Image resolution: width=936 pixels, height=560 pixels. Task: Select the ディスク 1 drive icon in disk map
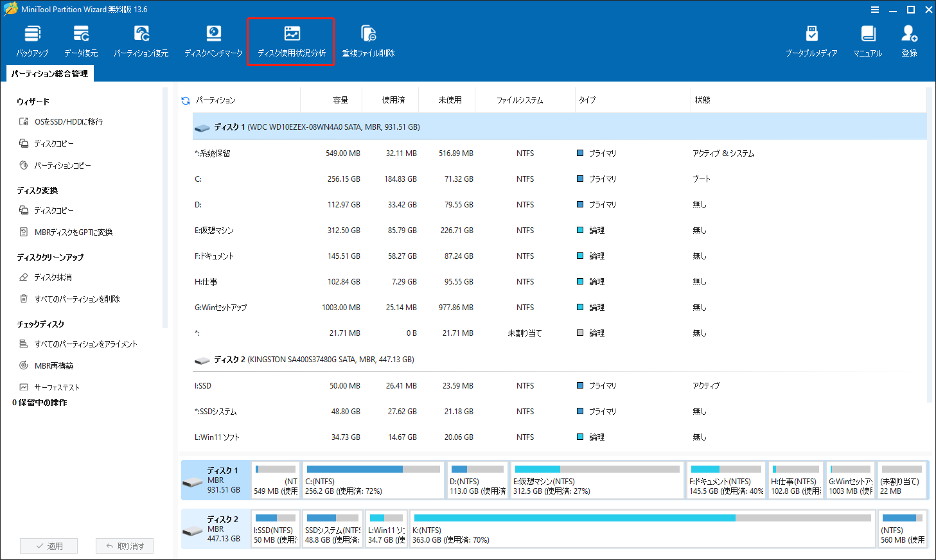[193, 482]
